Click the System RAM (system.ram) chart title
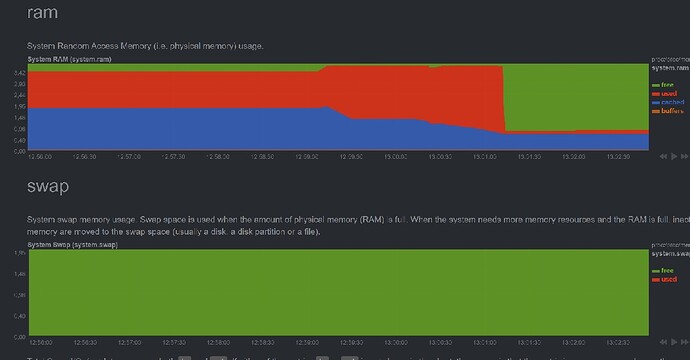Viewport: 690px width, 360px height. click(x=70, y=59)
